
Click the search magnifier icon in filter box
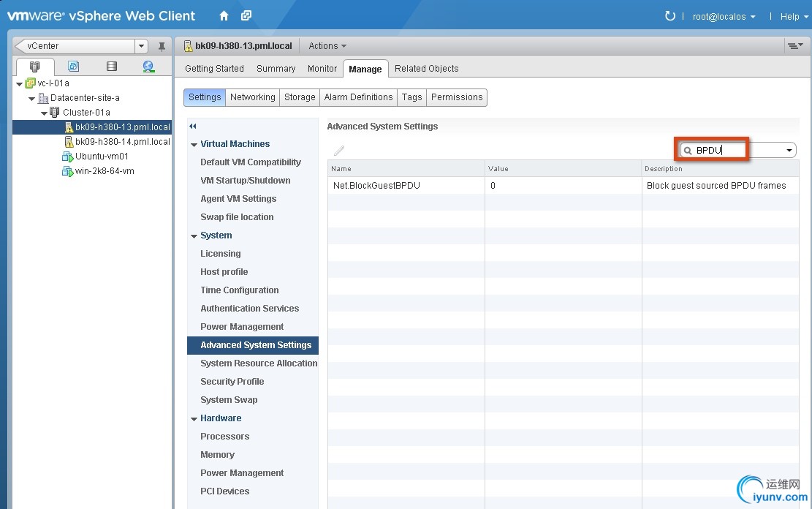pyautogui.click(x=688, y=151)
